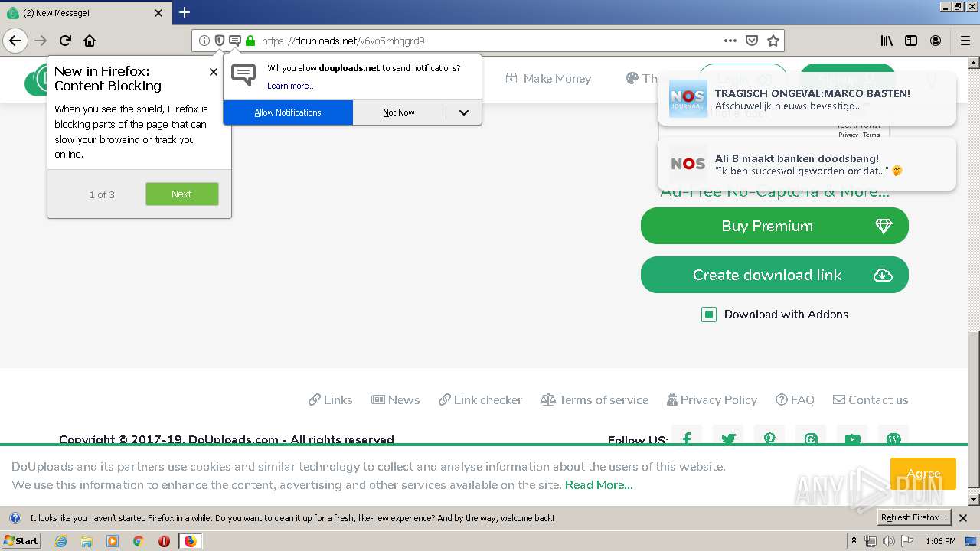Viewport: 980px width, 551px height.
Task: Open the Firefox account icon
Action: point(936,41)
